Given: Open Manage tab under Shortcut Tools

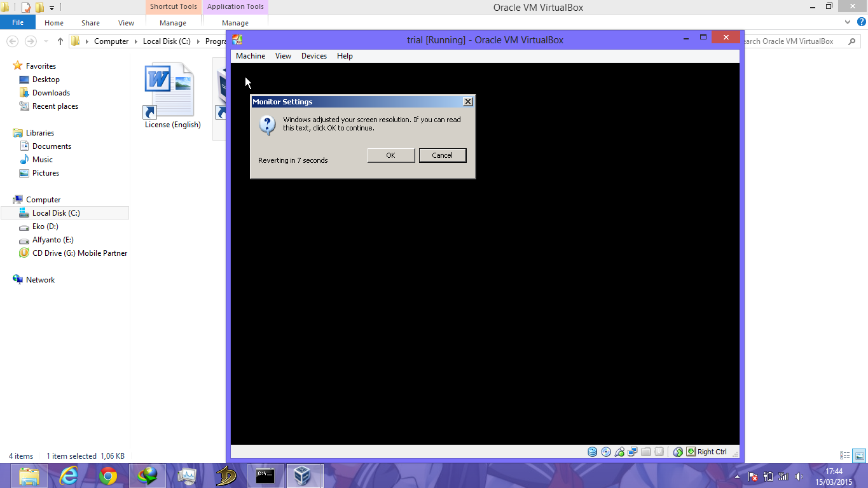Looking at the screenshot, I should 173,23.
